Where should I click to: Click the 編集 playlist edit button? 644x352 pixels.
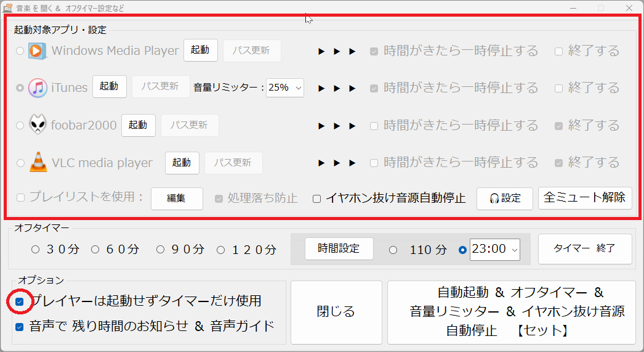coord(177,199)
